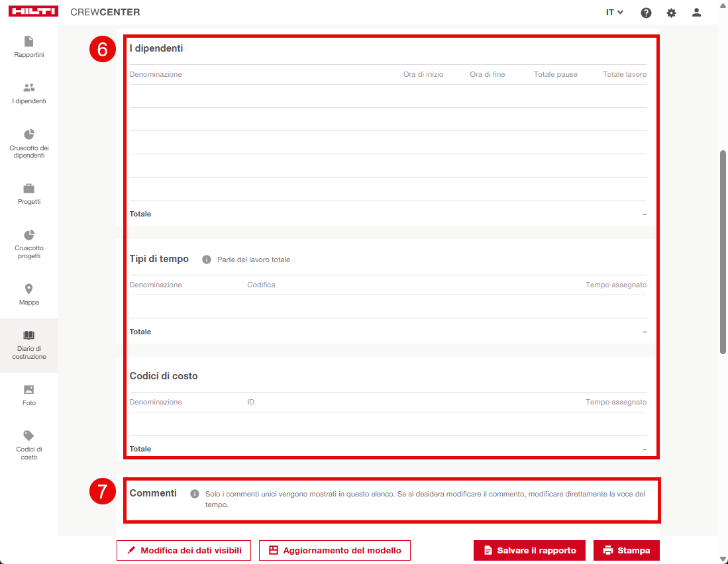Go to Cruscotto progetti in sidebar

[28, 244]
